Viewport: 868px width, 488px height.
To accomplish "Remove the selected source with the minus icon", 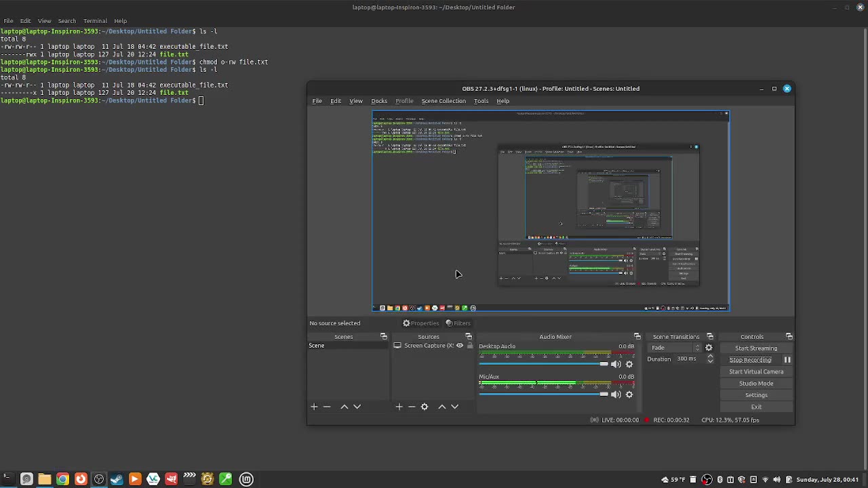I will click(x=412, y=407).
